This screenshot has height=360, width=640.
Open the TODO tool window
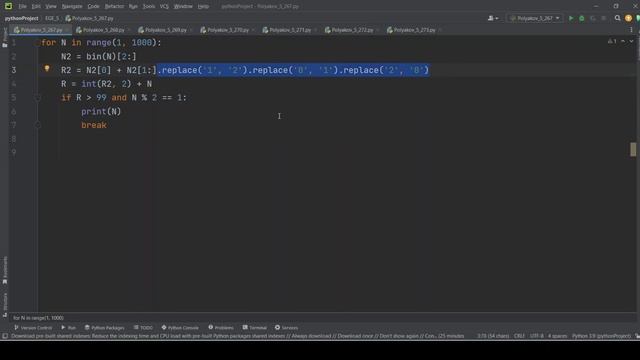click(x=143, y=328)
